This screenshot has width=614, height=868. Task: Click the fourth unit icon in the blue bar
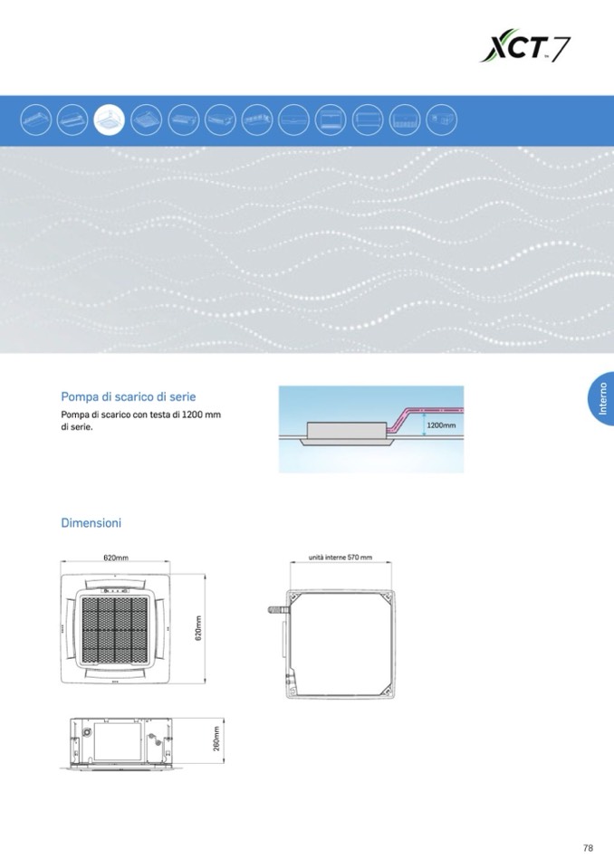pos(147,119)
